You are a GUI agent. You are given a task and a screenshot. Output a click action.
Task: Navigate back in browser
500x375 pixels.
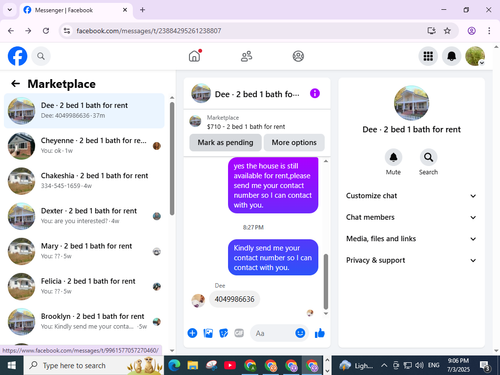click(11, 31)
